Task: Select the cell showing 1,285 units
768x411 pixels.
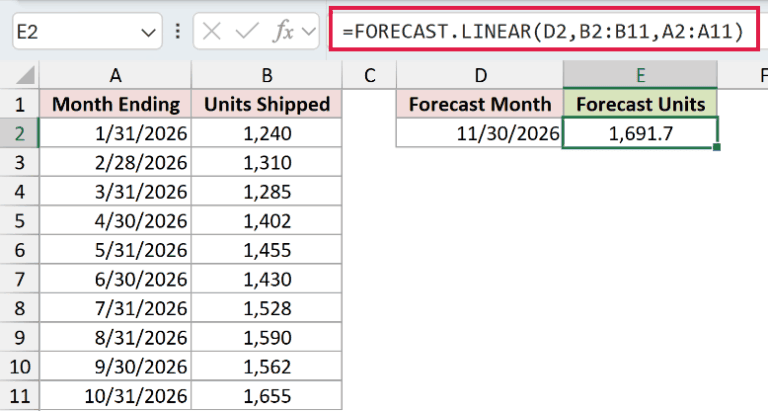Action: pyautogui.click(x=266, y=192)
